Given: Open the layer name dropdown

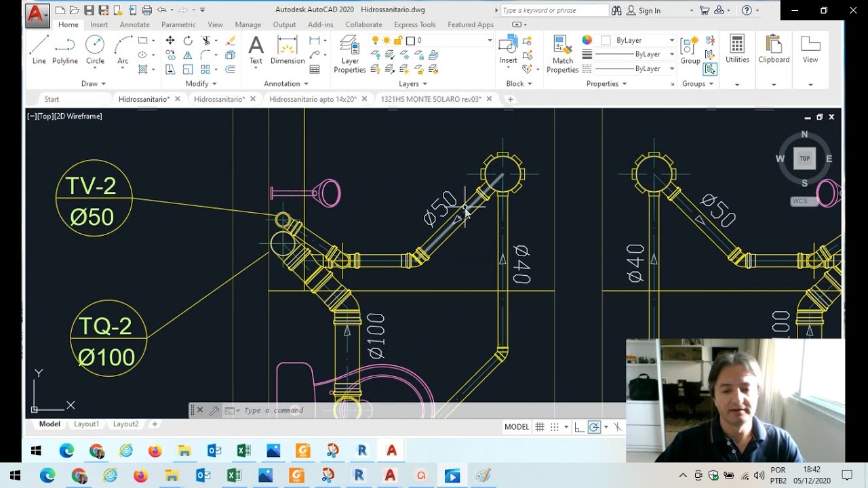Looking at the screenshot, I should point(489,41).
